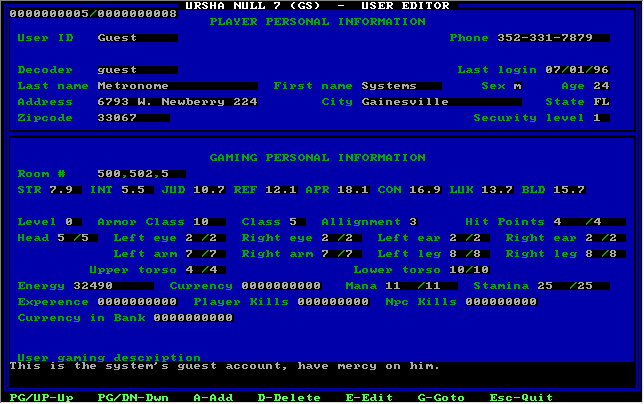Click the Left arm field 7 /7
This screenshot has width=644, height=404.
205,254
